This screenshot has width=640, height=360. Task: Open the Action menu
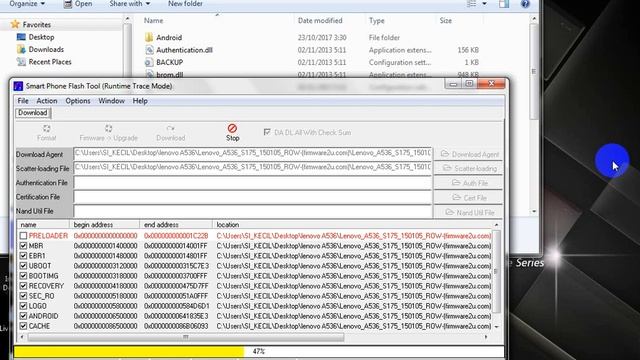(x=47, y=101)
